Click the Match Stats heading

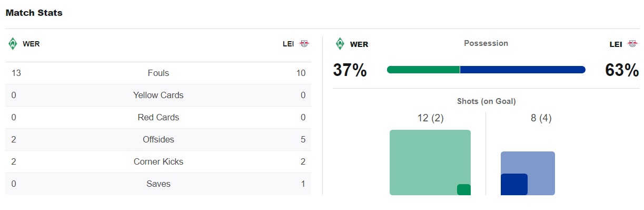pos(34,13)
